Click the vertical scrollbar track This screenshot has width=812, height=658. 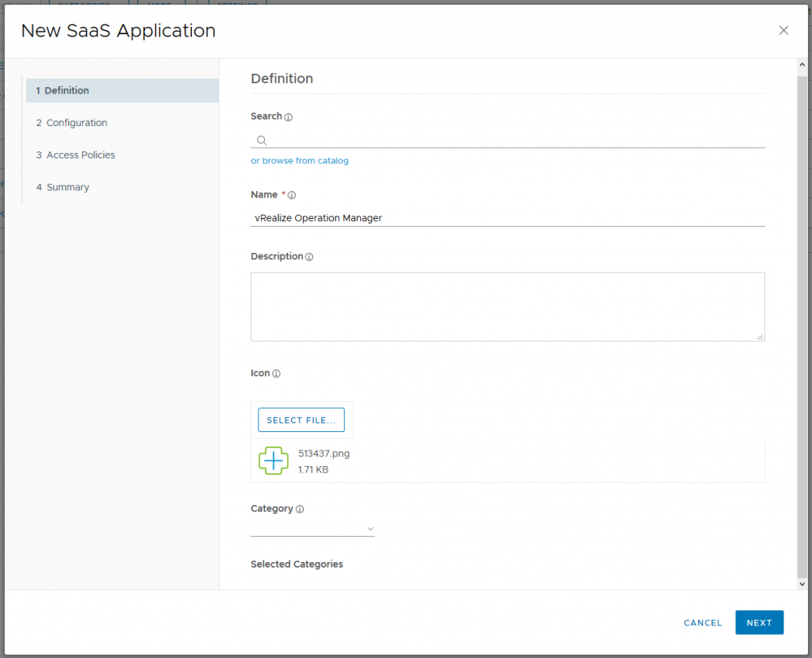click(802, 326)
